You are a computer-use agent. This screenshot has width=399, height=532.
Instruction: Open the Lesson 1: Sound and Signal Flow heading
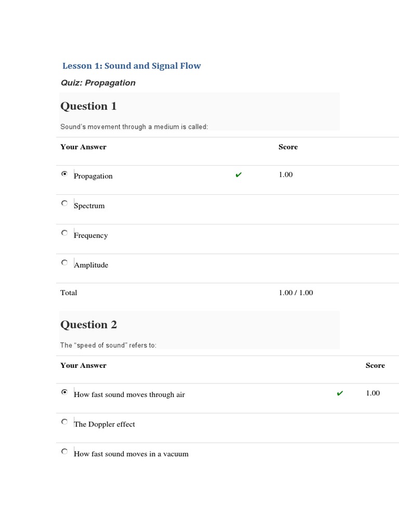pos(131,66)
